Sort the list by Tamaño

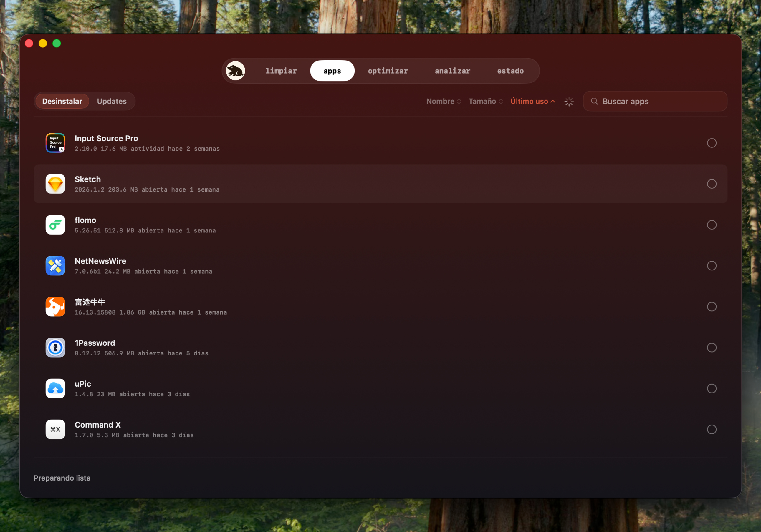click(x=486, y=101)
